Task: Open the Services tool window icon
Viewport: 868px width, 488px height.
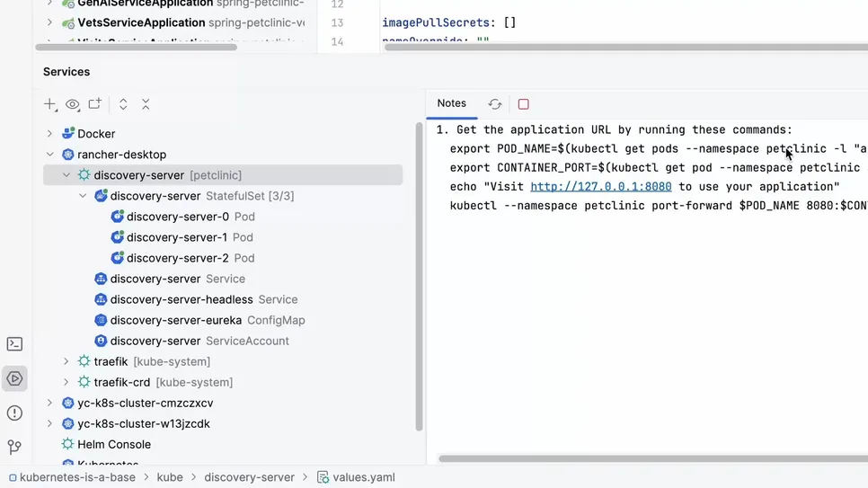Action: tap(14, 378)
